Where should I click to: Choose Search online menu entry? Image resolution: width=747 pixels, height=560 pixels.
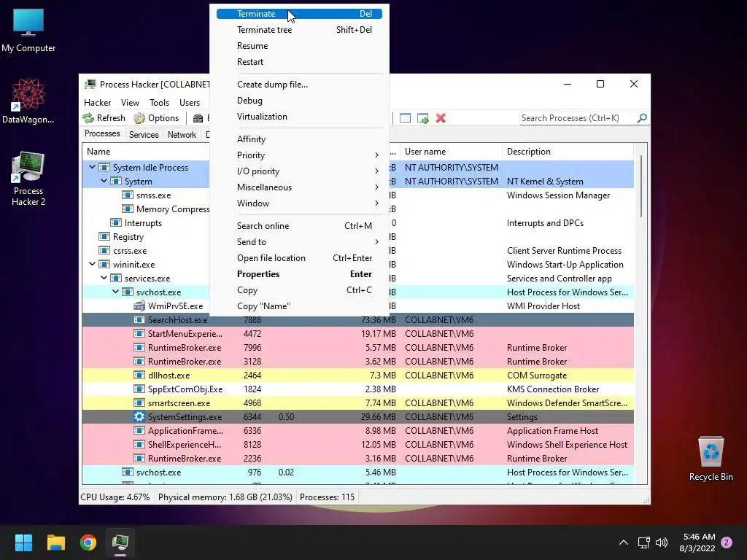point(299,226)
